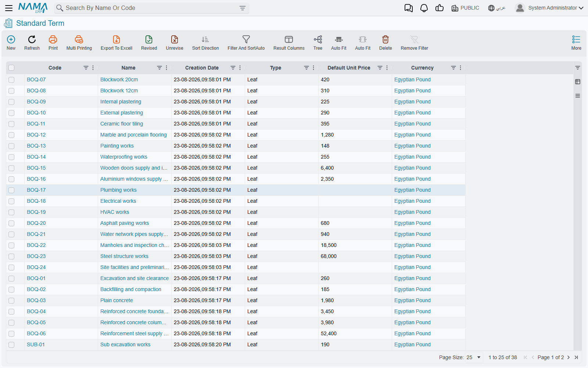Check the BOQ-07 row checkbox
The width and height of the screenshot is (588, 368).
[x=11, y=80]
